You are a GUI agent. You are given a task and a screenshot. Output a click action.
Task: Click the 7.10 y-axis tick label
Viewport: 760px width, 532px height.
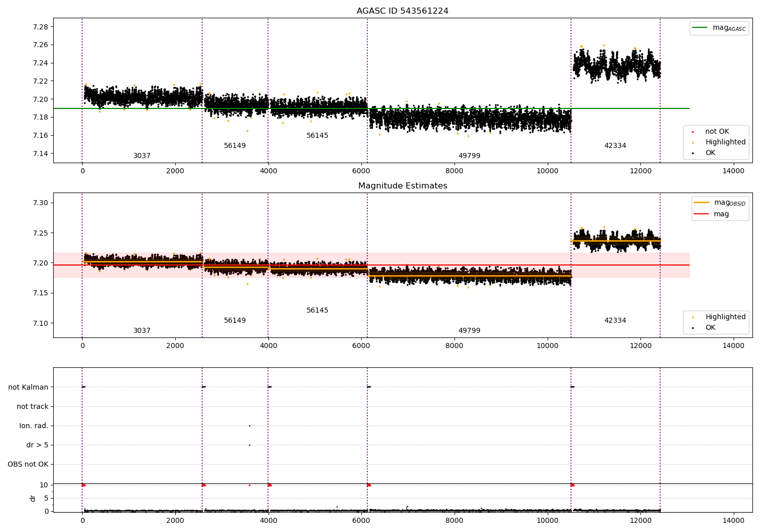click(x=41, y=324)
